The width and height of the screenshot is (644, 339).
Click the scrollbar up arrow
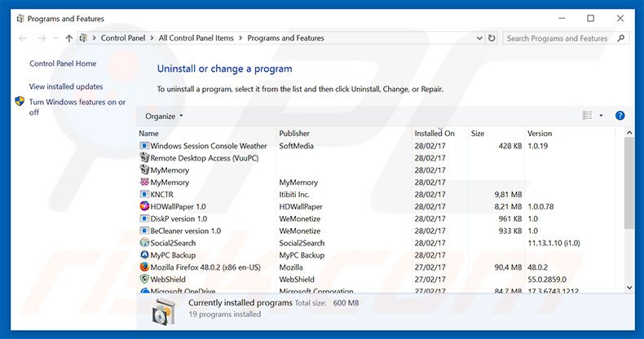tap(629, 133)
